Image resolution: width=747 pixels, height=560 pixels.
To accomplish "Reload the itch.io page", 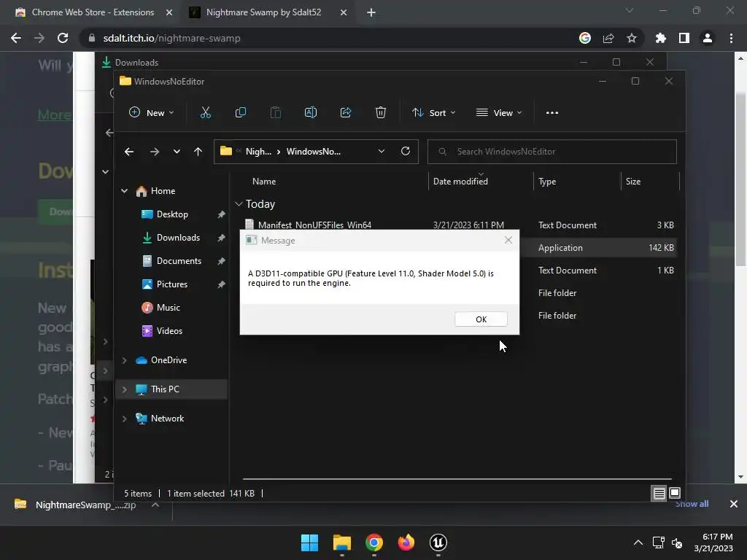I will [63, 38].
